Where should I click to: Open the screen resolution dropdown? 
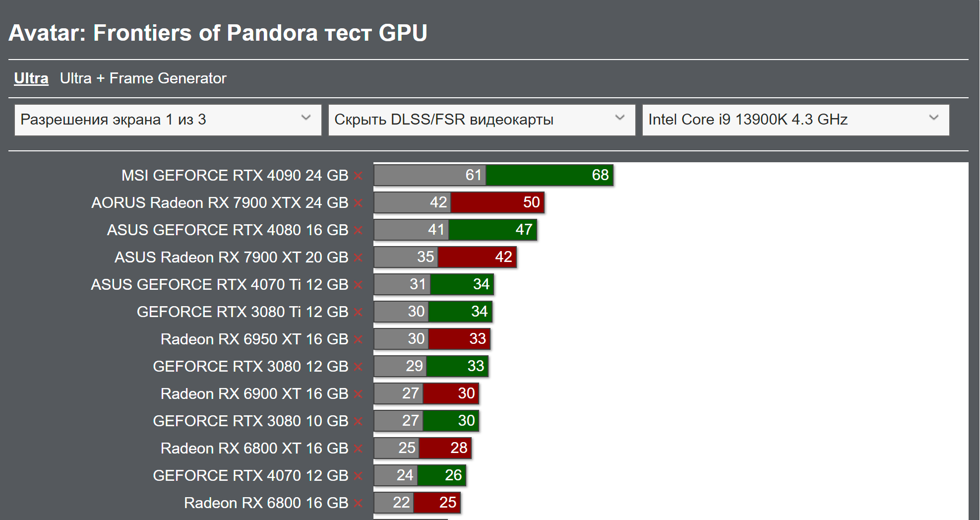tap(168, 120)
